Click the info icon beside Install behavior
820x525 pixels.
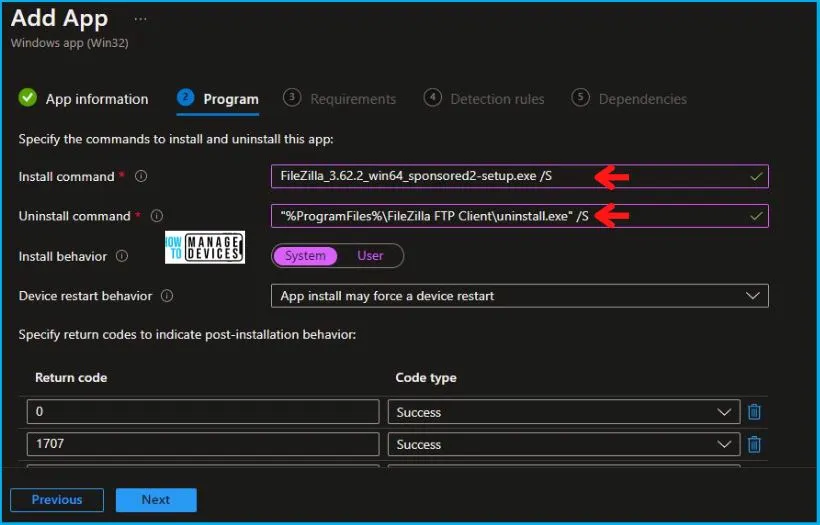[x=122, y=256]
